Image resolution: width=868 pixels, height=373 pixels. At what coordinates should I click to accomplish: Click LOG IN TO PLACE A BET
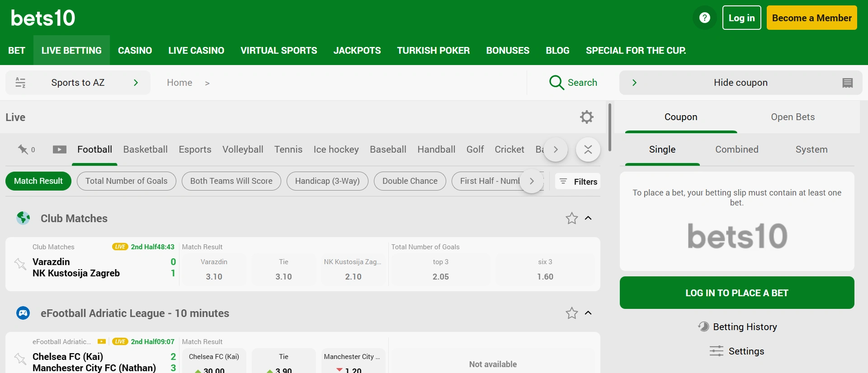[x=737, y=293]
